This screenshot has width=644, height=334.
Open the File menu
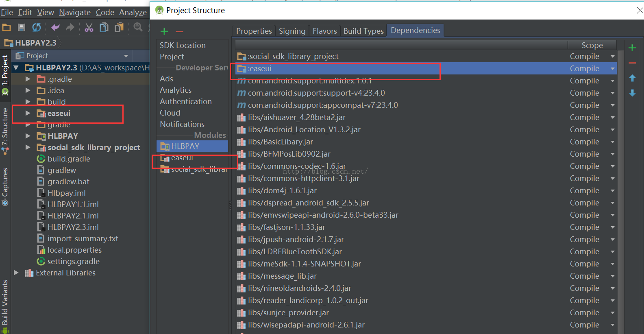(x=7, y=13)
